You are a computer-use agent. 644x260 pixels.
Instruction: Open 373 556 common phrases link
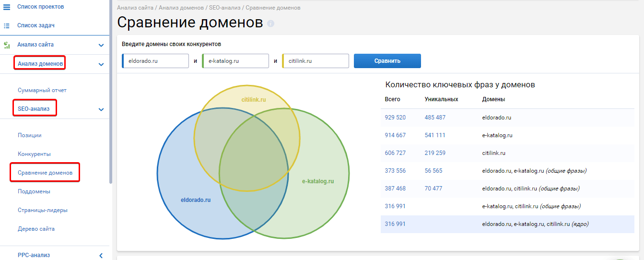(395, 171)
